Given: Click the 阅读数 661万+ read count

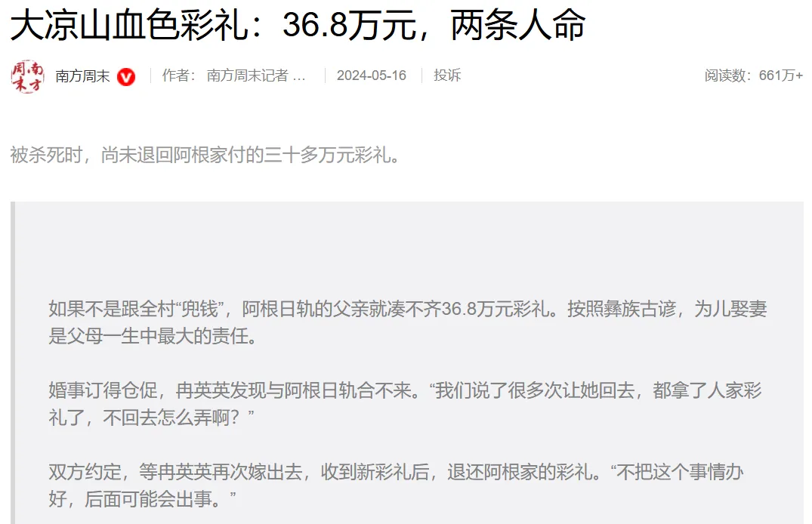Looking at the screenshot, I should pyautogui.click(x=754, y=76).
